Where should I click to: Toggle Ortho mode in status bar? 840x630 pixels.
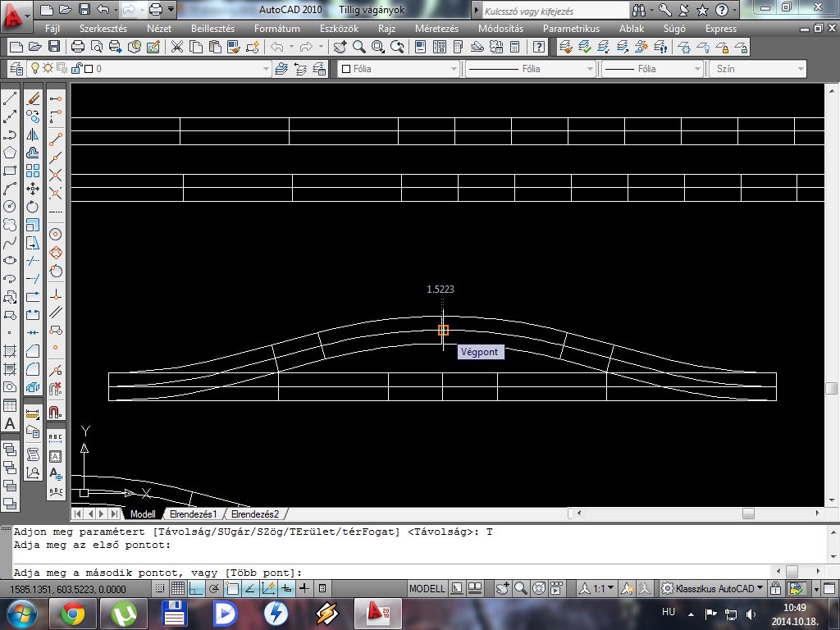coord(196,588)
